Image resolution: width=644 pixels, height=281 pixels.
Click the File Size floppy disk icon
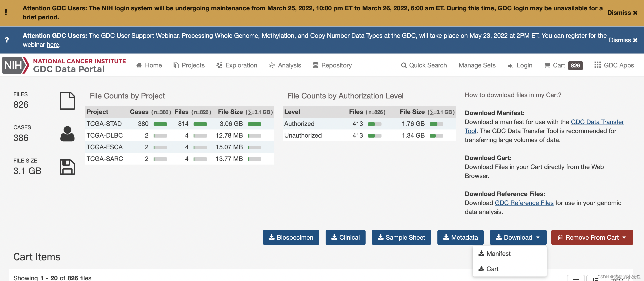[67, 167]
